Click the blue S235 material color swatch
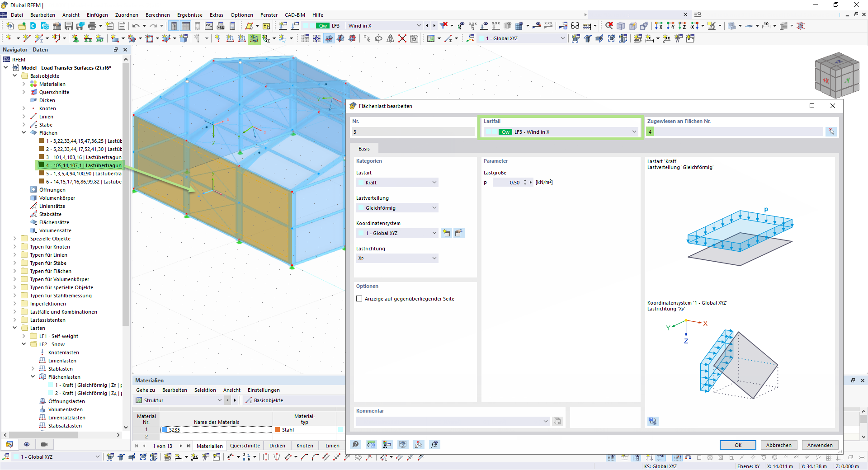 click(165, 430)
